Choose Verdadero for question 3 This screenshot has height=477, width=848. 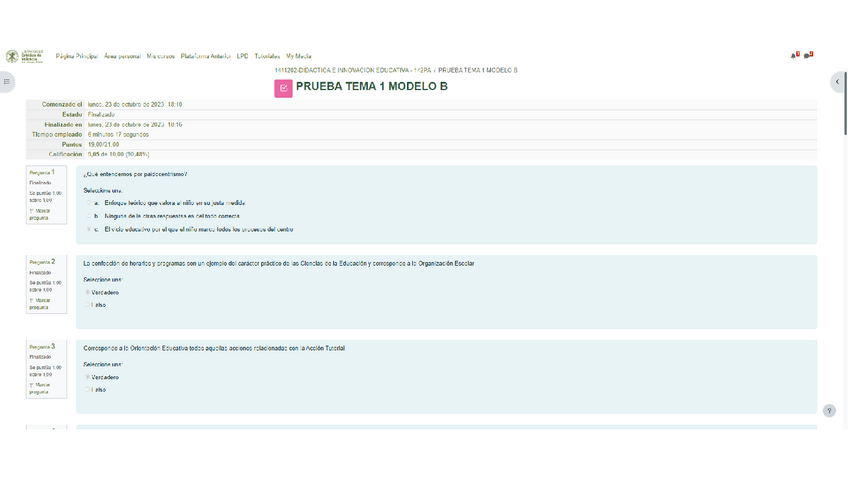click(x=88, y=377)
